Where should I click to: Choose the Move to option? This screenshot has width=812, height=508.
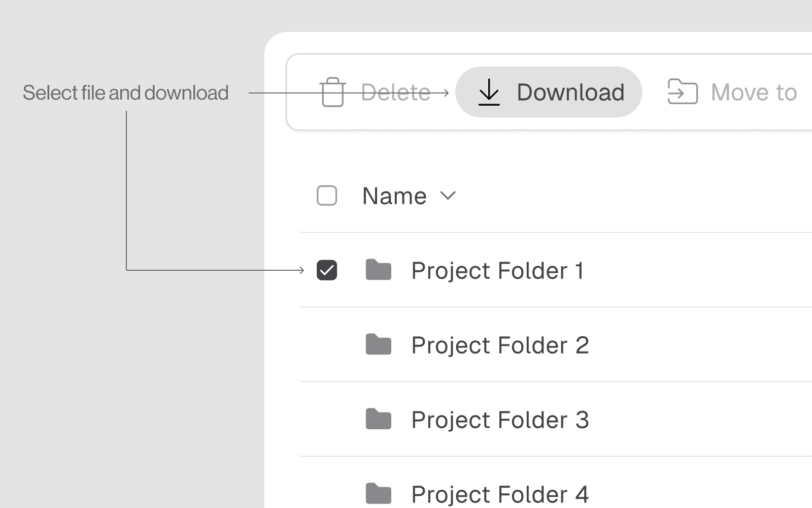(x=754, y=92)
